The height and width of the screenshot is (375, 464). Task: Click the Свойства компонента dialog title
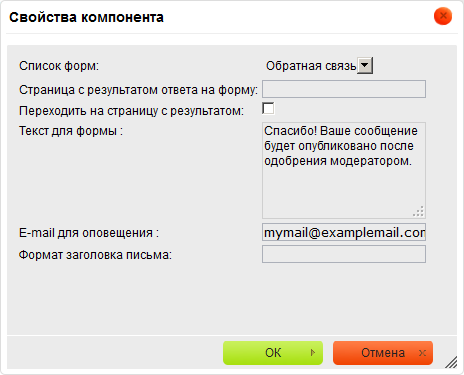click(86, 17)
